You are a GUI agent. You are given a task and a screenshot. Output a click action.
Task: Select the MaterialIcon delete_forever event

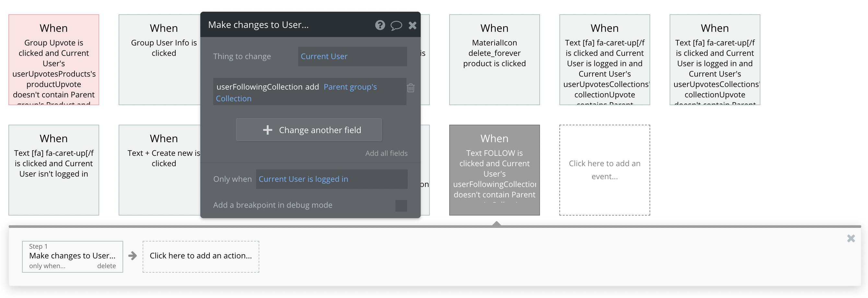494,59
